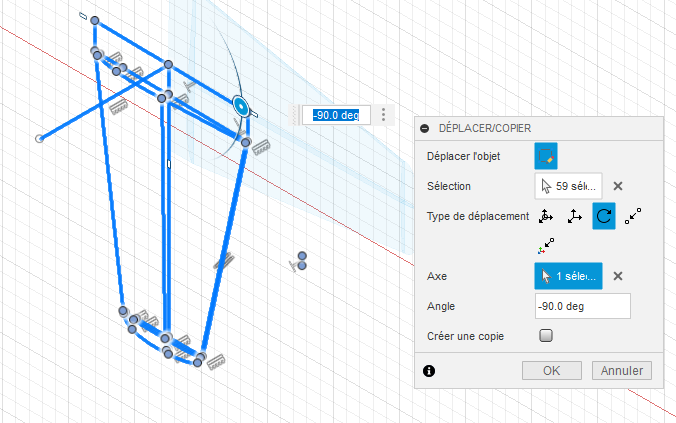Click the DÉPLACER/COPIER dialog title
676x423 pixels.
click(x=485, y=128)
